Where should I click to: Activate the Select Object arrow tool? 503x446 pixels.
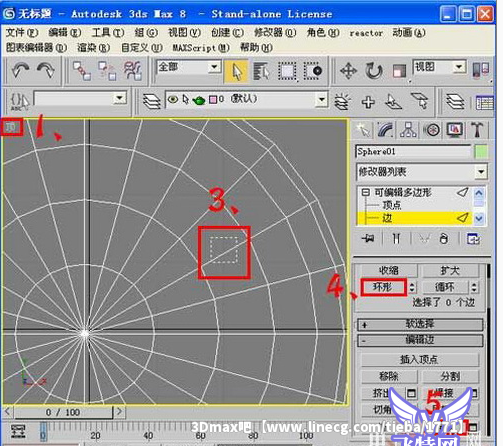pyautogui.click(x=236, y=71)
